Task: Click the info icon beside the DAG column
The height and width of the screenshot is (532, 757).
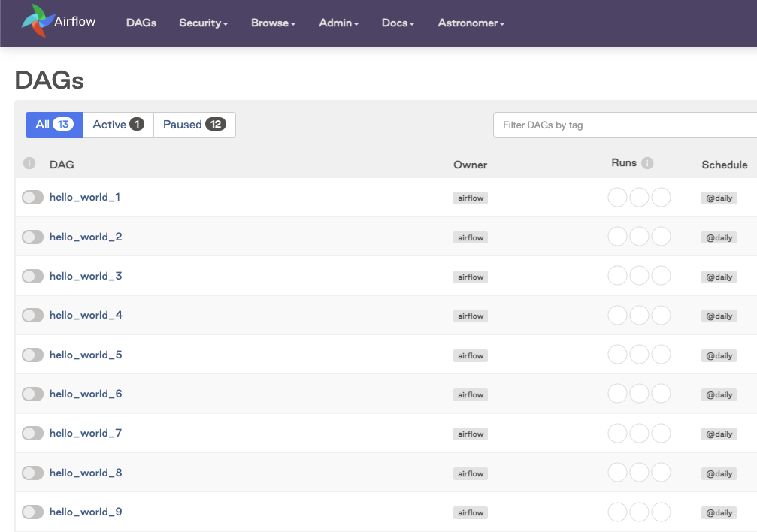Action: [x=29, y=163]
